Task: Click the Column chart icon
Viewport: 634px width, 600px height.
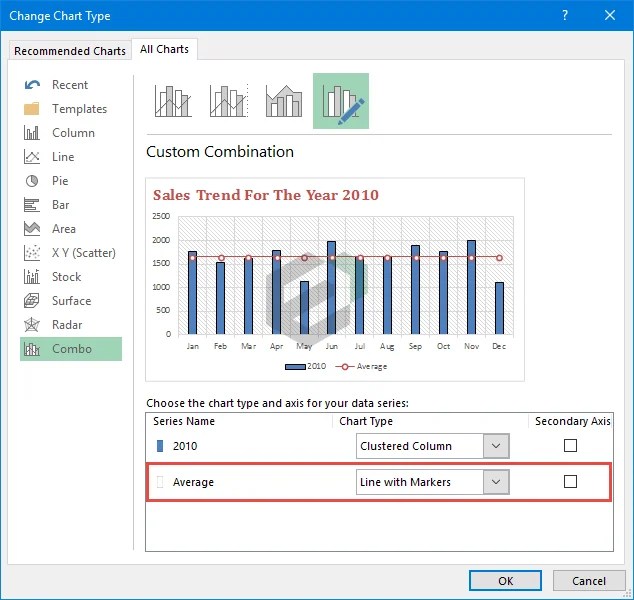Action: (x=32, y=133)
